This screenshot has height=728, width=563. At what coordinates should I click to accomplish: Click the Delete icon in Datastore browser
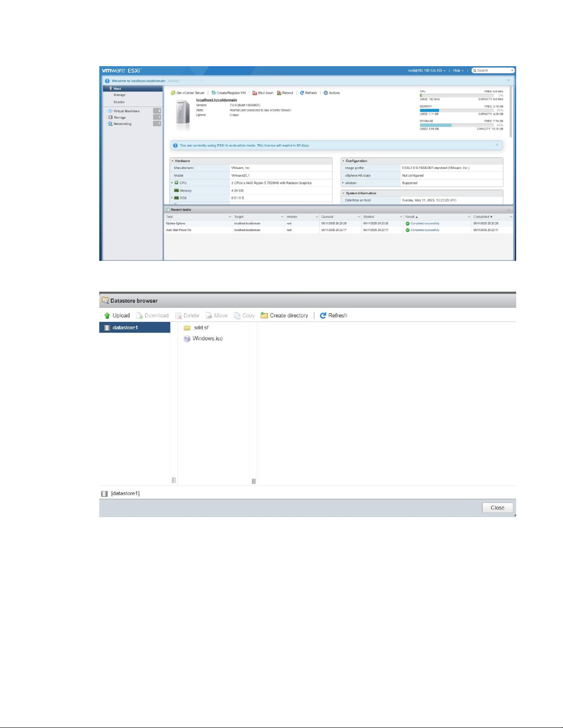(x=178, y=316)
